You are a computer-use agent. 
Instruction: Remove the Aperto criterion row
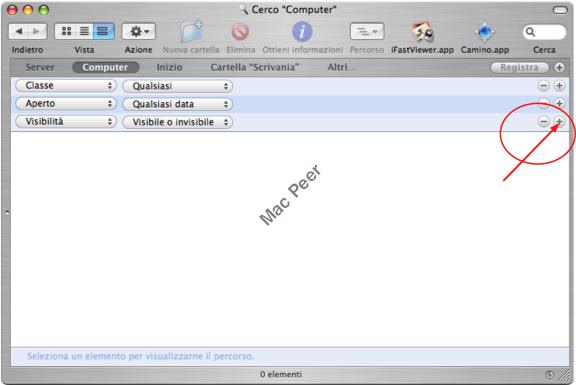coord(544,103)
